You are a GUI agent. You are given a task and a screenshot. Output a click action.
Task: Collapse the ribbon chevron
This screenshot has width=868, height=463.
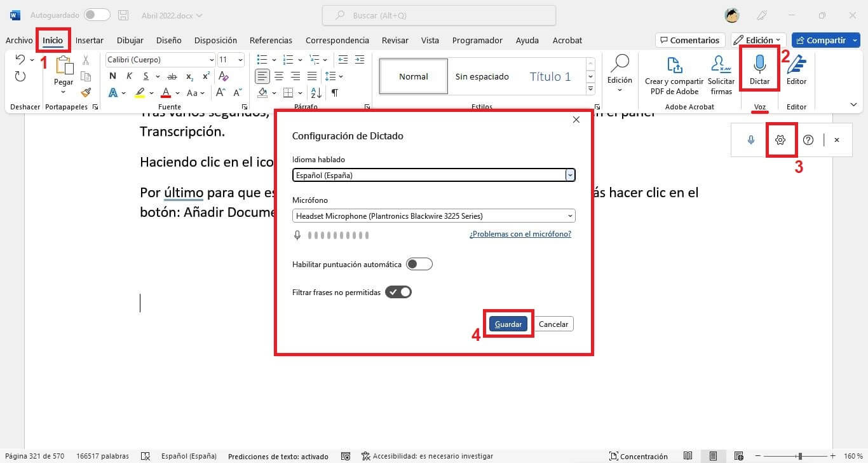click(853, 105)
